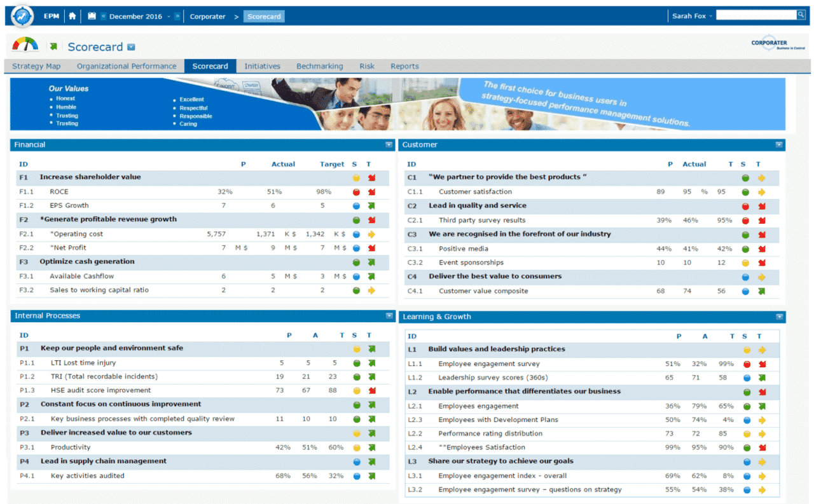Expand the December 2016 period dropdown
This screenshot has height=504, width=814.
tap(169, 17)
